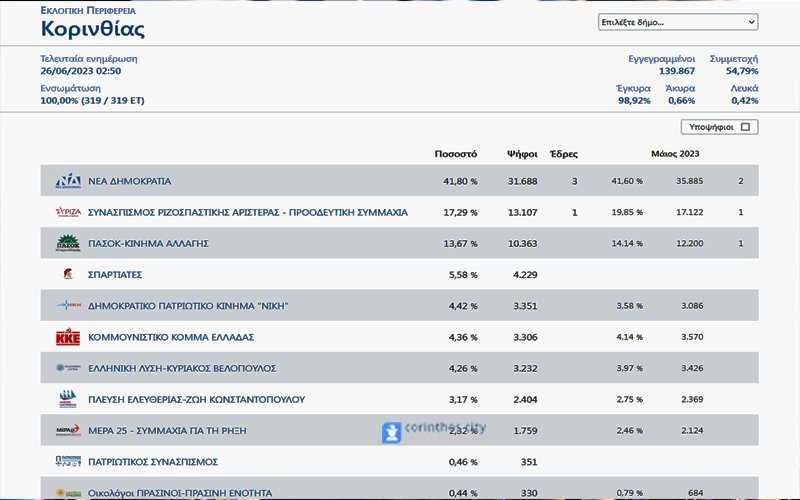This screenshot has width=800, height=500.
Task: Click the Πλεύση Ελευθερίας ship logo
Action: 68,399
